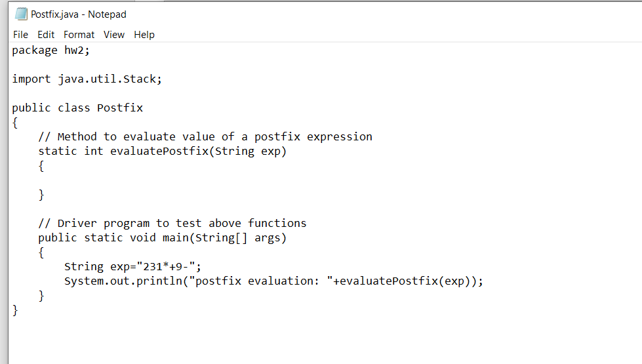Click the Method to evaluate comment line

(x=205, y=137)
